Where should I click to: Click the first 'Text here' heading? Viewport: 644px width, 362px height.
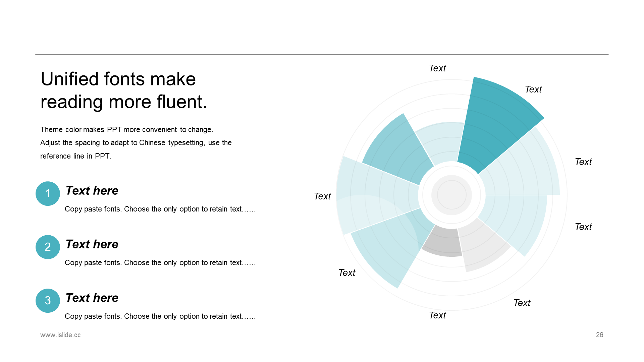(x=92, y=190)
